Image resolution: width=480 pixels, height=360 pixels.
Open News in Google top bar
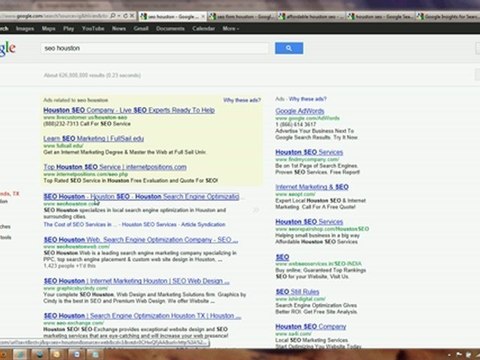(x=119, y=29)
